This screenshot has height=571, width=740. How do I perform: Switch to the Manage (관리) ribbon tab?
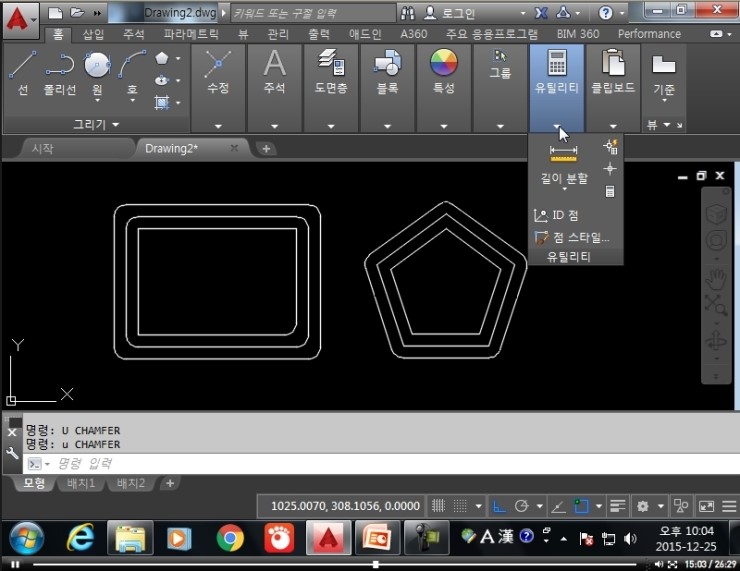[278, 34]
